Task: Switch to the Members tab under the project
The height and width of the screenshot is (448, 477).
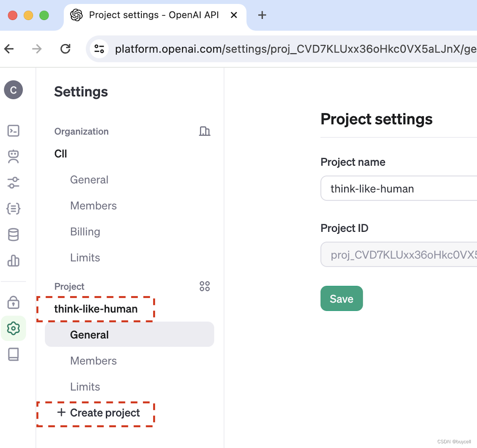Action: coord(93,361)
